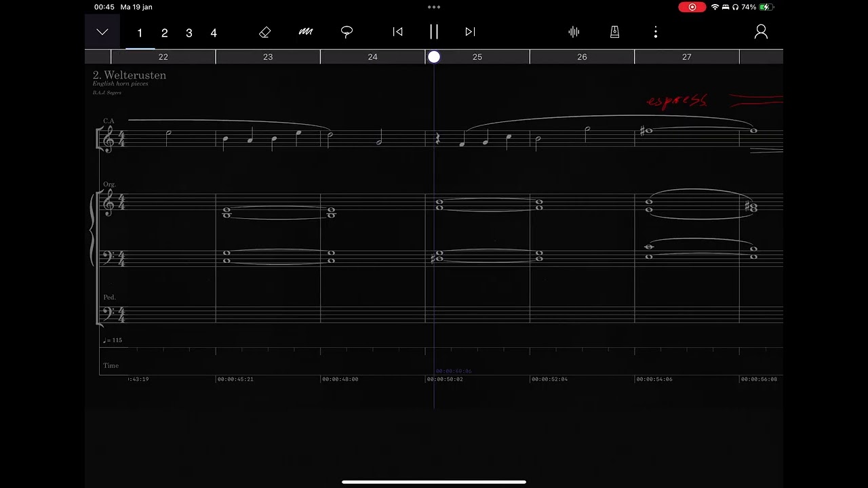The height and width of the screenshot is (488, 868).
Task: Tap the iPad multitasking dots
Action: click(x=434, y=7)
